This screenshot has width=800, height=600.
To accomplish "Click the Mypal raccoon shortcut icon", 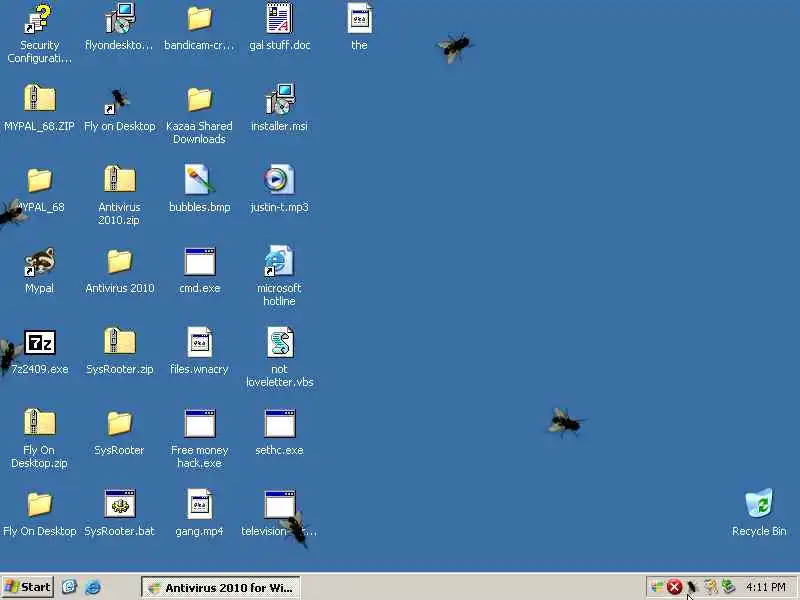I will [39, 261].
